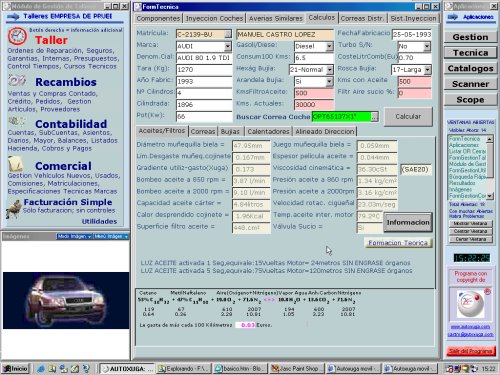Screen dimensions: 500x375
Task: Switch to the Componentes tab
Action: tap(158, 18)
